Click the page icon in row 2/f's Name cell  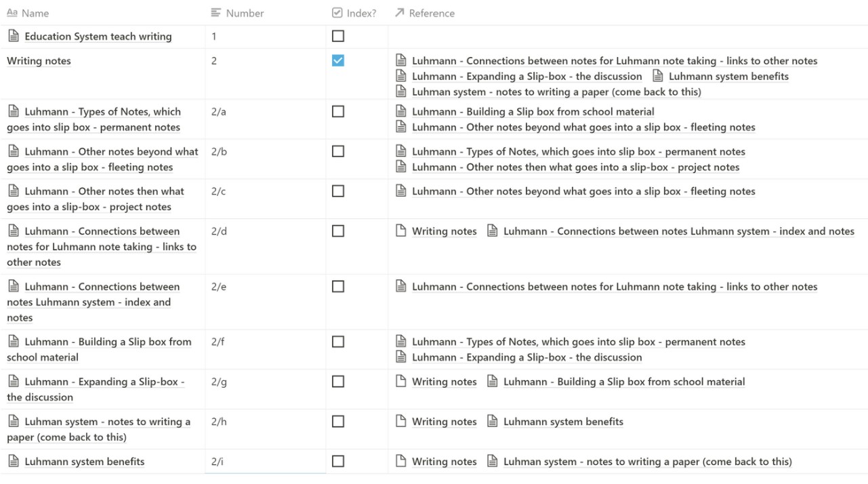14,341
